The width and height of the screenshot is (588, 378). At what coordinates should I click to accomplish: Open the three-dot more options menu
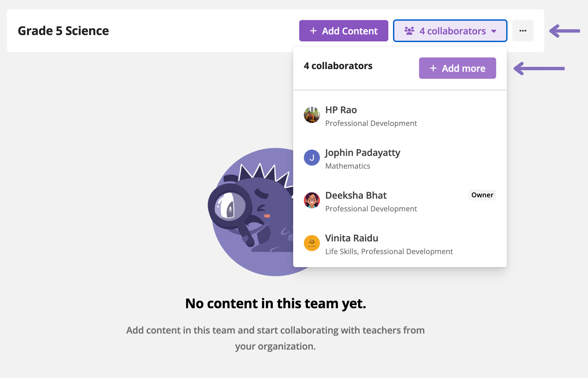point(523,31)
